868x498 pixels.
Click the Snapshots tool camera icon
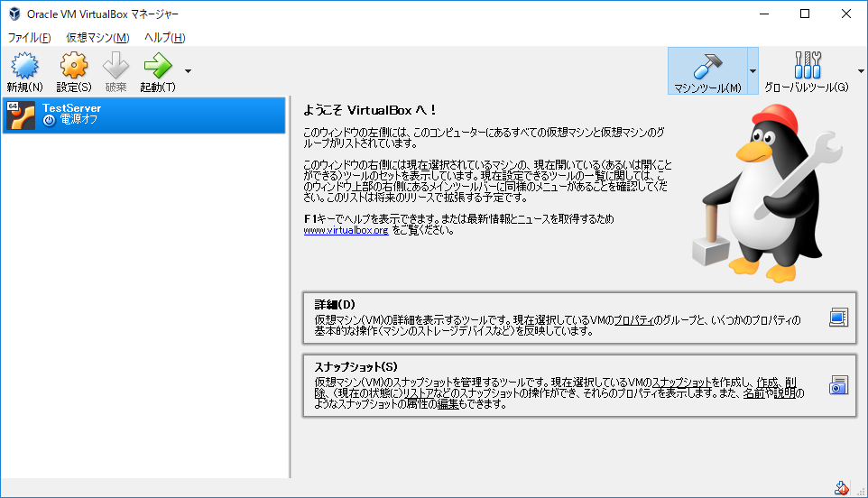tap(838, 385)
